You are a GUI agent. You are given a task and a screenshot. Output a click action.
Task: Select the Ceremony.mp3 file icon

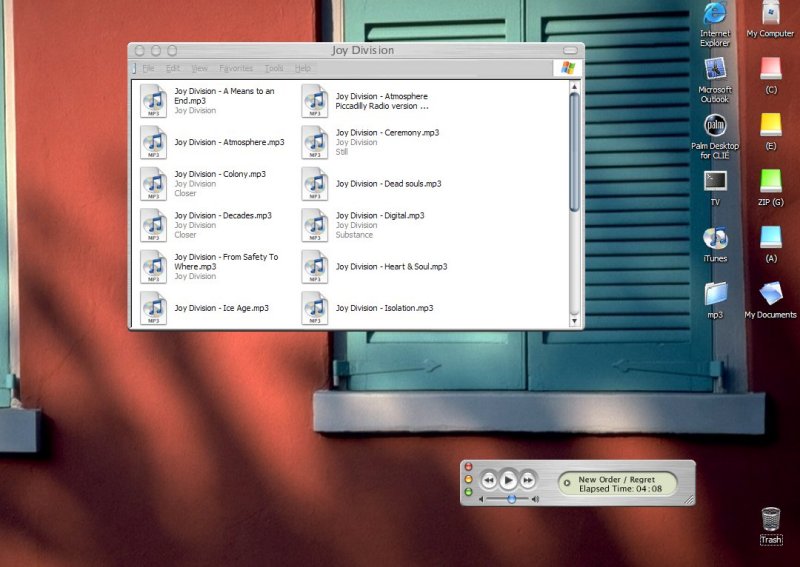(x=315, y=142)
